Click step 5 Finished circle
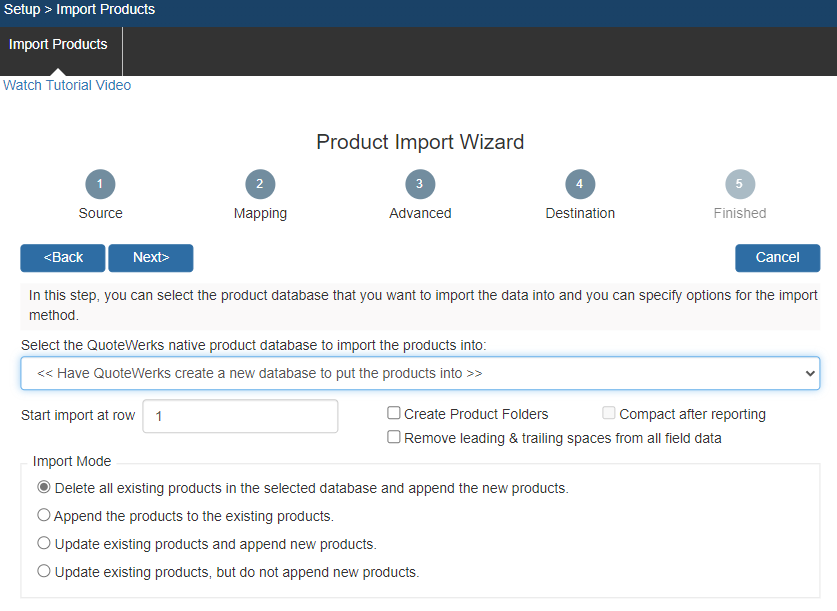The image size is (837, 611). pyautogui.click(x=740, y=184)
